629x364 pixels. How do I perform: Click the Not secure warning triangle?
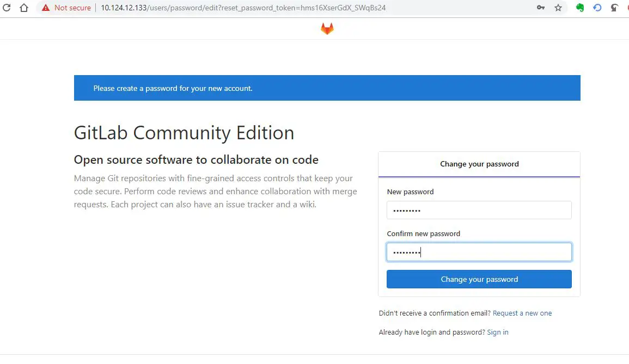(46, 8)
